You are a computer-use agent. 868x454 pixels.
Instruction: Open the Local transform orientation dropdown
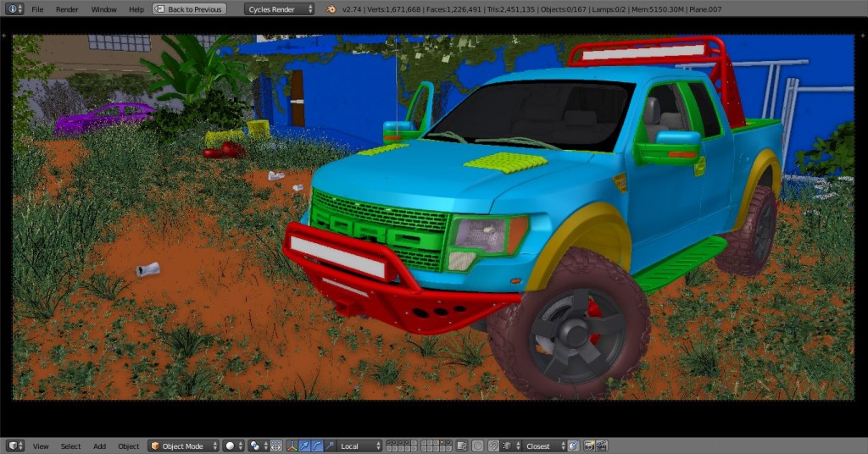tap(359, 446)
